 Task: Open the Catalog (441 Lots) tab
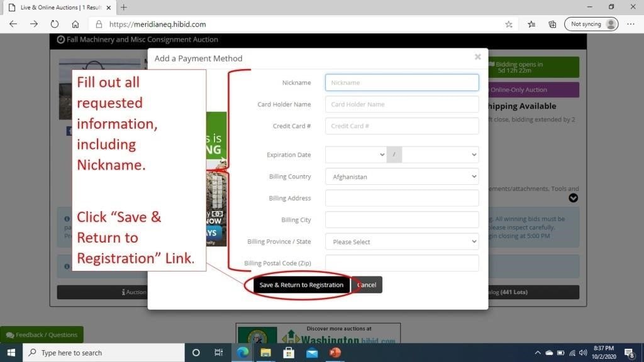[x=533, y=292]
